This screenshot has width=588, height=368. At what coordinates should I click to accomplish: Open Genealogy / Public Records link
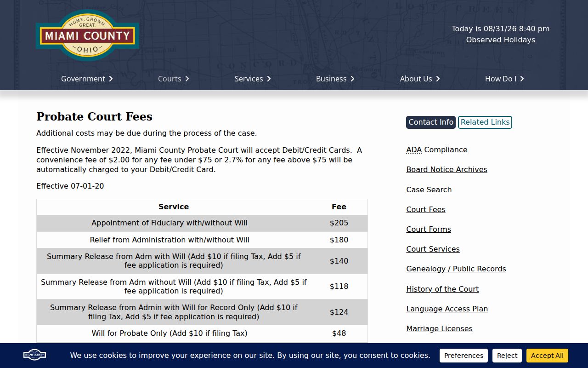coord(456,269)
